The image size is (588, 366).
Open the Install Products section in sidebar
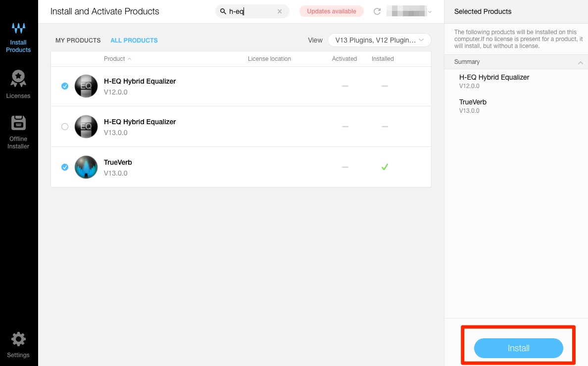18,38
